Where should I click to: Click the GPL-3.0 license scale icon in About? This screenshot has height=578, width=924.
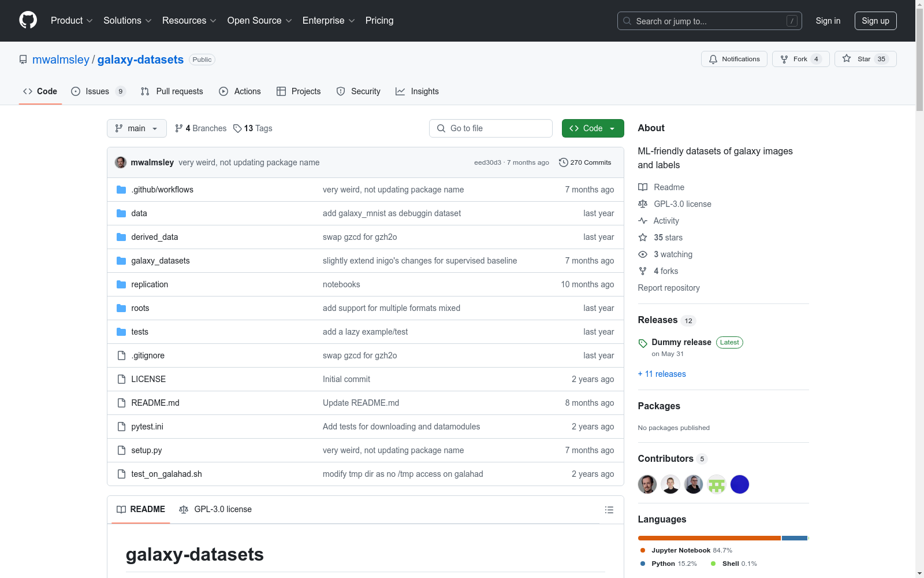click(643, 204)
